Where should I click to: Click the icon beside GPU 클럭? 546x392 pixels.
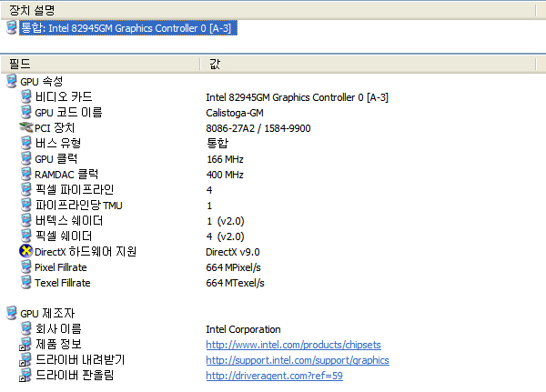[26, 158]
